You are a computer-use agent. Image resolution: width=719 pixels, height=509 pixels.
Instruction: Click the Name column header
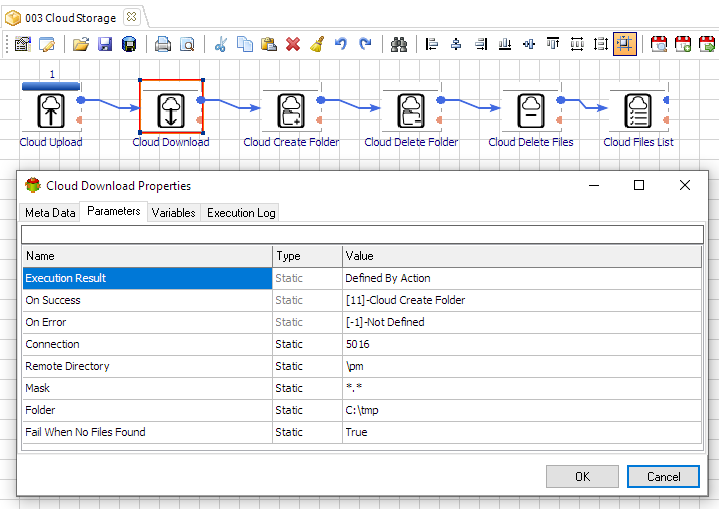(147, 256)
